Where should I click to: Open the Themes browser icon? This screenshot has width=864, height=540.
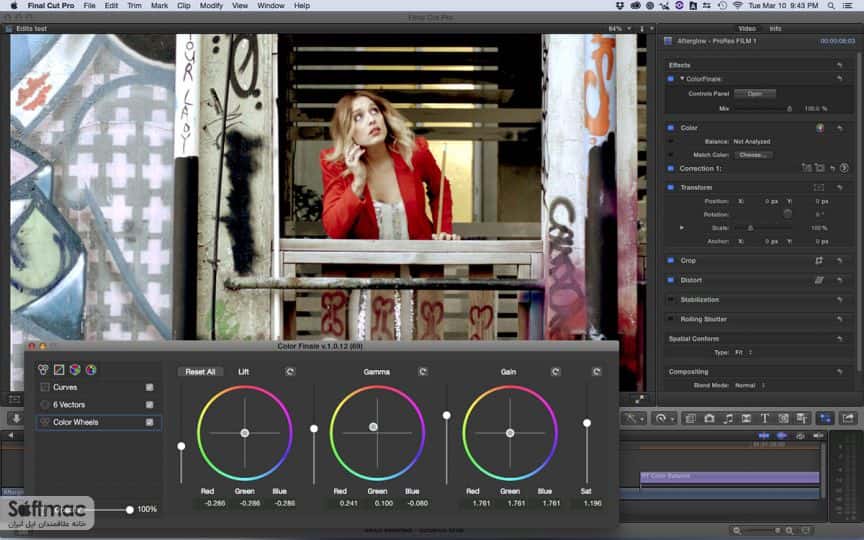(x=802, y=419)
